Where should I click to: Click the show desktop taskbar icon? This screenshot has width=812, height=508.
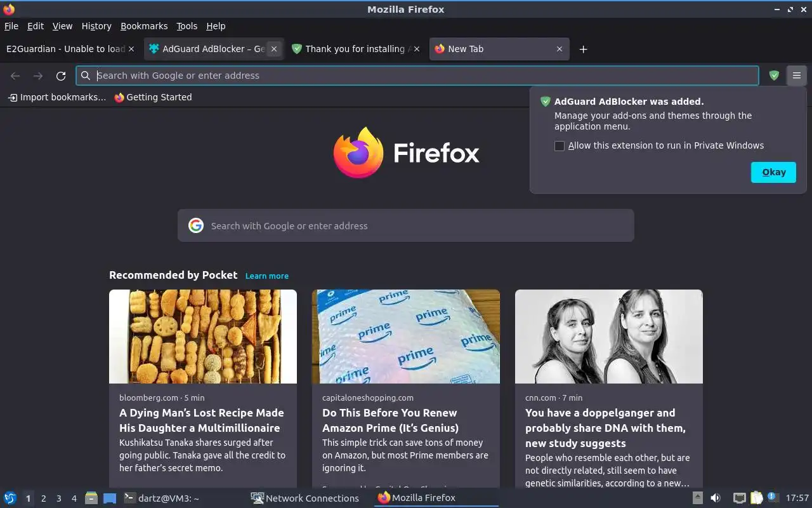(110, 498)
